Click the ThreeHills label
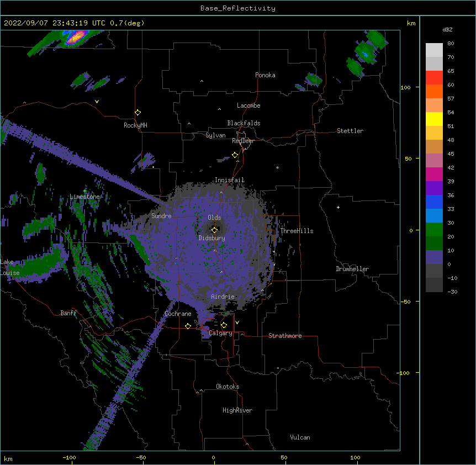Image resolution: width=476 pixels, height=465 pixels. [x=297, y=231]
